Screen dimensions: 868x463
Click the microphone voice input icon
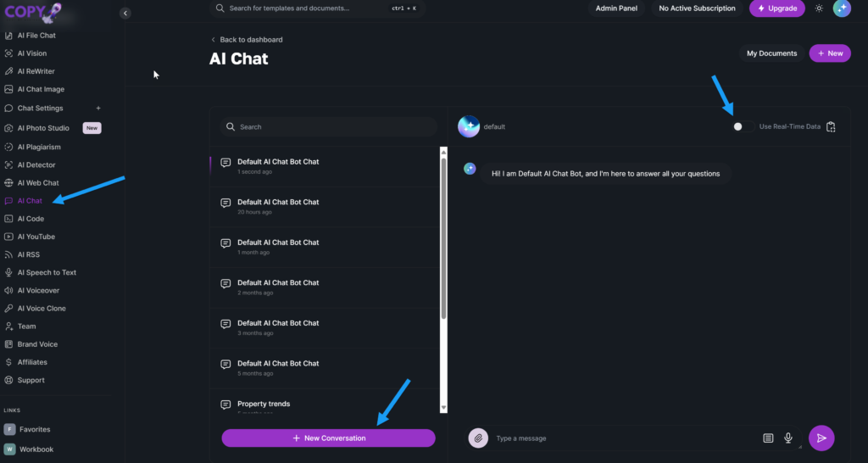tap(788, 438)
